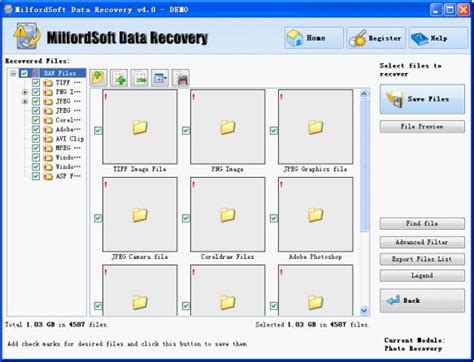Expand the first JPEG tree node
The image size is (474, 362).
tap(25, 101)
